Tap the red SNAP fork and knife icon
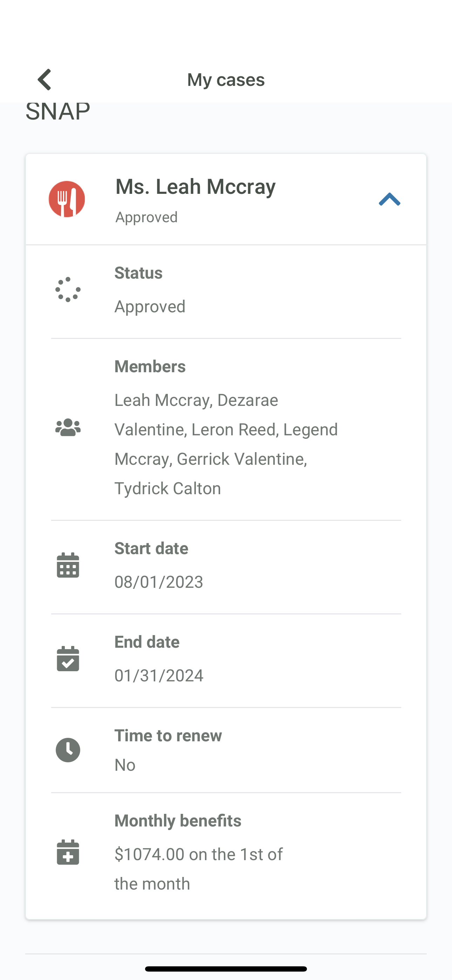Image resolution: width=452 pixels, height=980 pixels. click(x=67, y=199)
